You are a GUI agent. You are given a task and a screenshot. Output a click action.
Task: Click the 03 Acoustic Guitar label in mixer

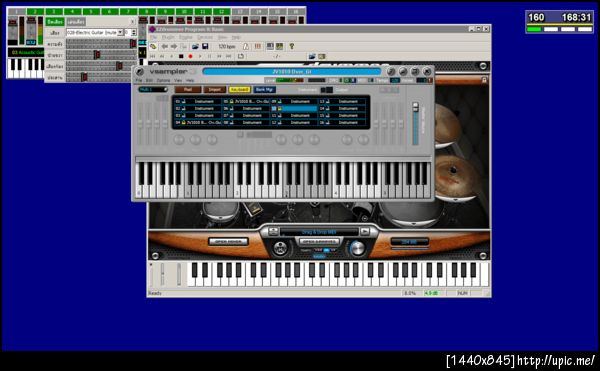27,52
